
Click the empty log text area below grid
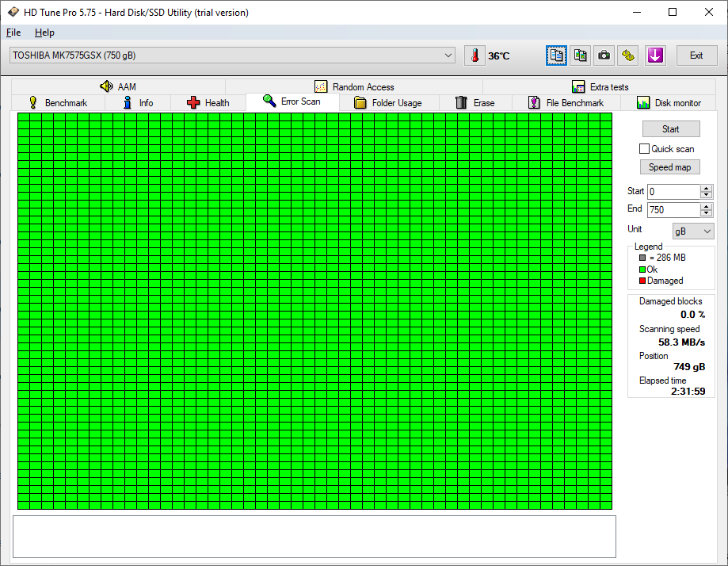314,536
